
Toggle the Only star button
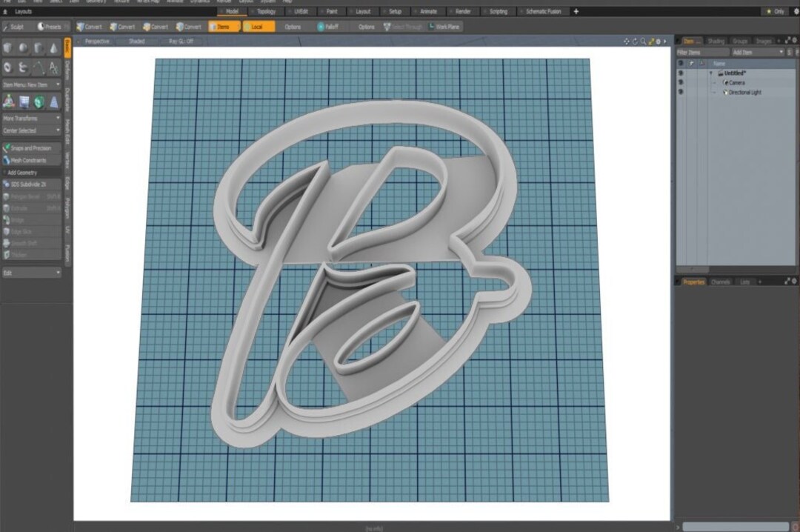(x=776, y=11)
